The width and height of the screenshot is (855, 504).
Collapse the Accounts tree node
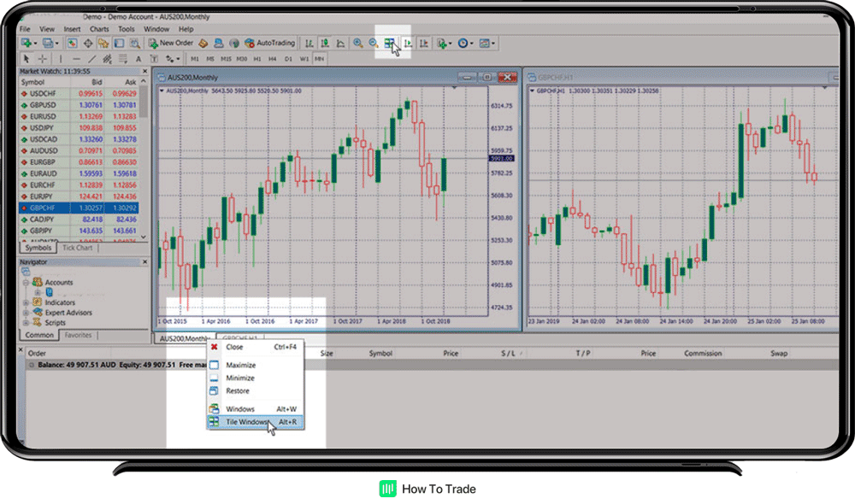tap(27, 282)
